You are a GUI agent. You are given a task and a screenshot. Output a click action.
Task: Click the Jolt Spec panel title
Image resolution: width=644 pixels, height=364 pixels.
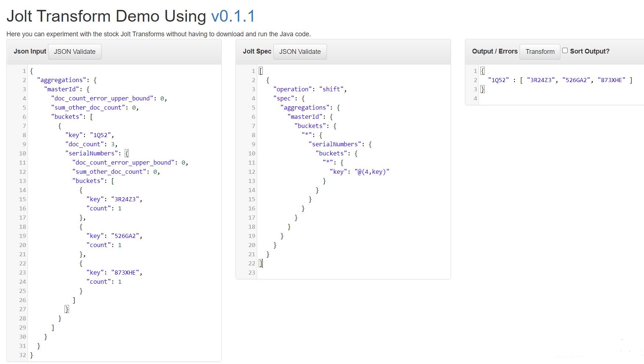[257, 51]
